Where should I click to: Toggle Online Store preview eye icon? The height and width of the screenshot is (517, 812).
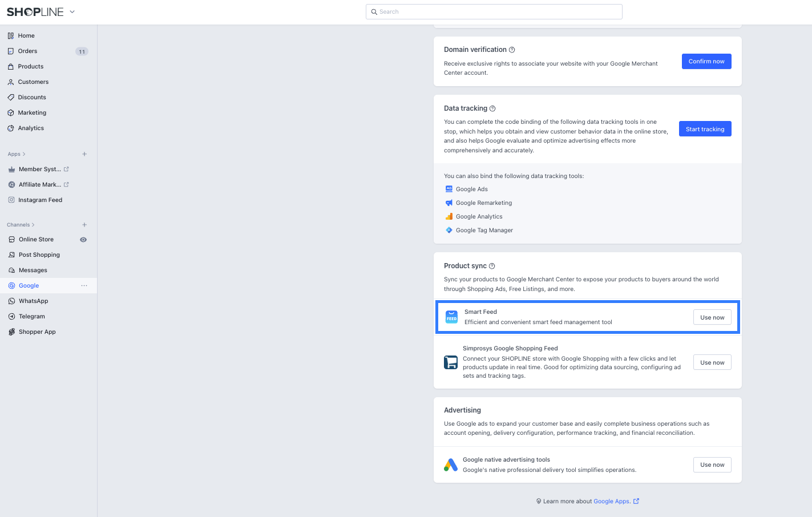83,240
